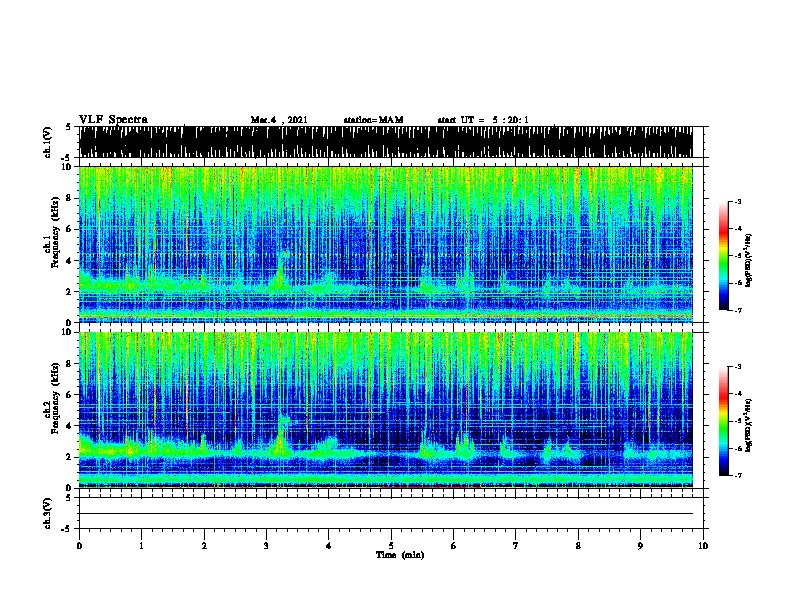Click the "9" tick on Time axis
The width and height of the screenshot is (792, 612).
[640, 546]
